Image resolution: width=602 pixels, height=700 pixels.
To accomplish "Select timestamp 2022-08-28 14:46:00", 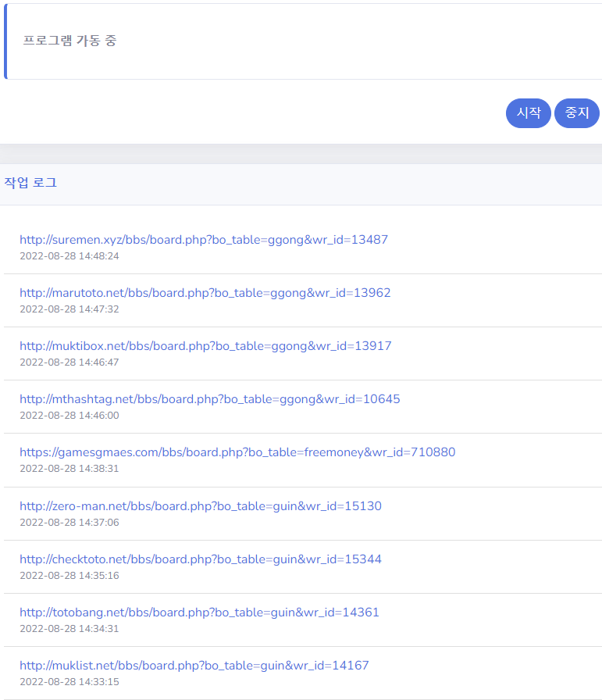I will (69, 416).
